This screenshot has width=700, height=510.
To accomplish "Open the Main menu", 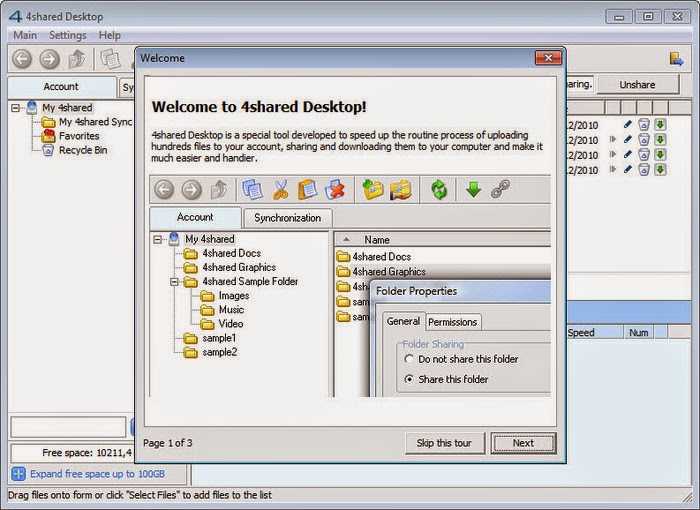I will pos(25,35).
